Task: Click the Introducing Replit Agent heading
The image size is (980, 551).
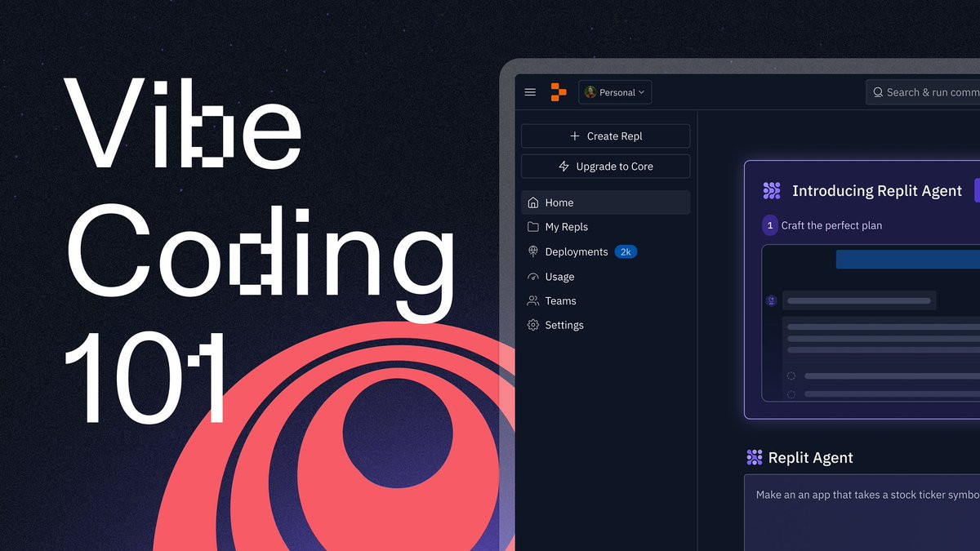Action: (877, 191)
